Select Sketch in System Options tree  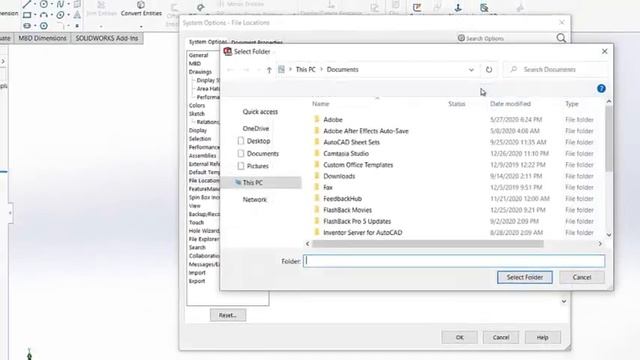click(197, 113)
